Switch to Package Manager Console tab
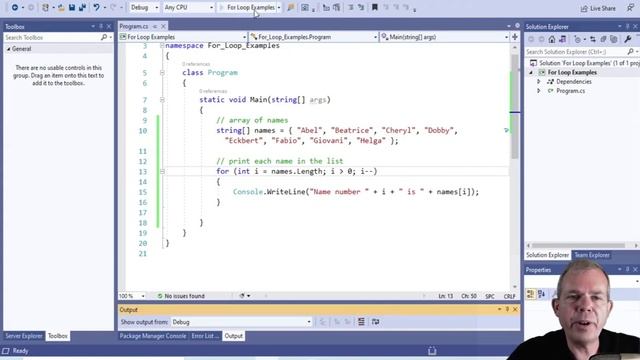640x360 pixels. 153,336
